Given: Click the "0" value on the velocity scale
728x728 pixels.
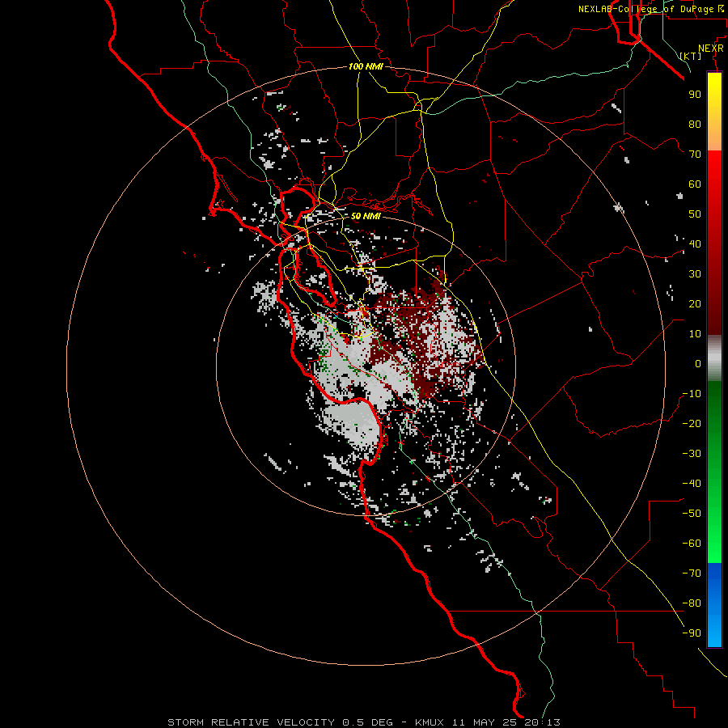Looking at the screenshot, I should [698, 364].
